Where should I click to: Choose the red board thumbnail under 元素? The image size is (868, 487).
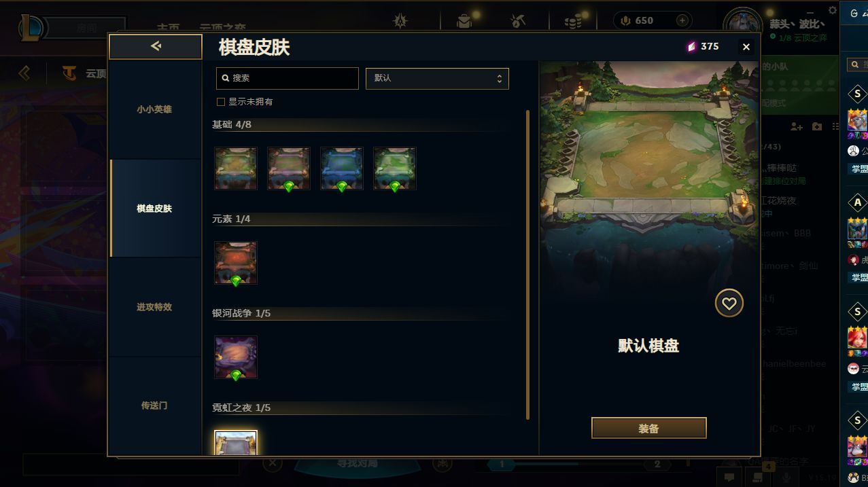point(236,263)
